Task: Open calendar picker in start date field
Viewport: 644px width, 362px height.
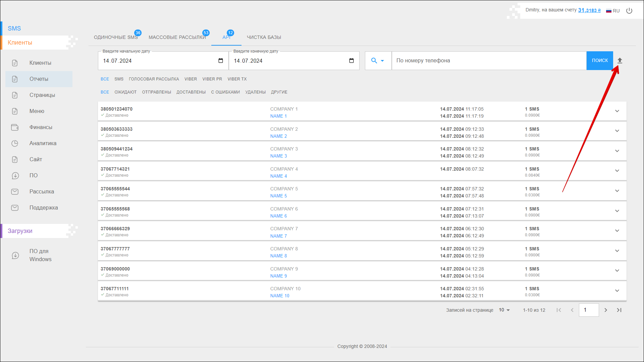Action: [220, 61]
